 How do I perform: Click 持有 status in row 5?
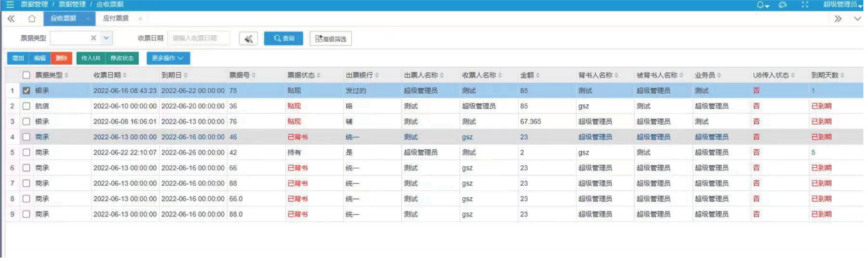pyautogui.click(x=294, y=152)
